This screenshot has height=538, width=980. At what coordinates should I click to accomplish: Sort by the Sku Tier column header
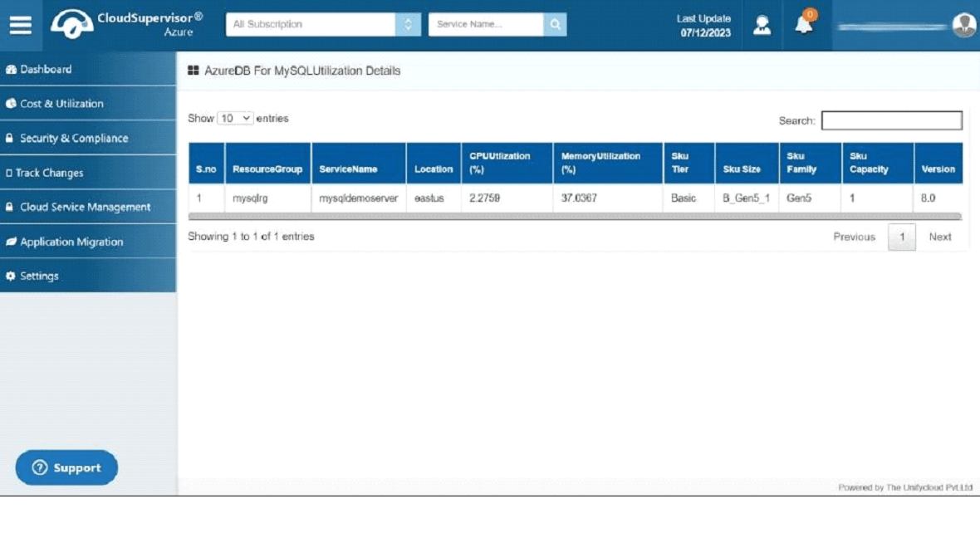coord(689,163)
